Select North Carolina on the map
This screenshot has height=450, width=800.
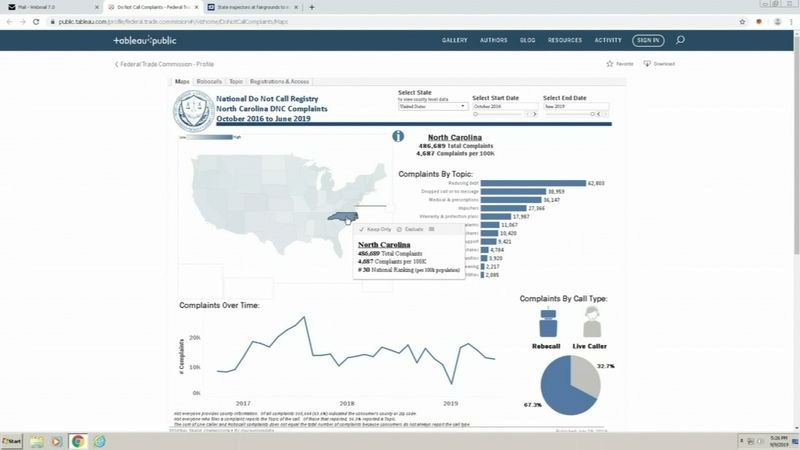[342, 217]
